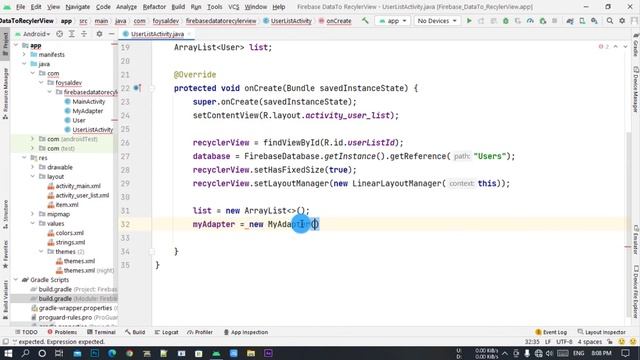Expand the drawable folder

click(33, 167)
